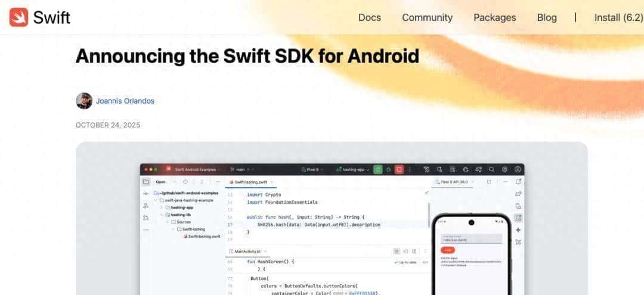The height and width of the screenshot is (295, 644).
Task: Click the SwiftHashing.swift editor vertical scrollbar
Action: (x=428, y=214)
